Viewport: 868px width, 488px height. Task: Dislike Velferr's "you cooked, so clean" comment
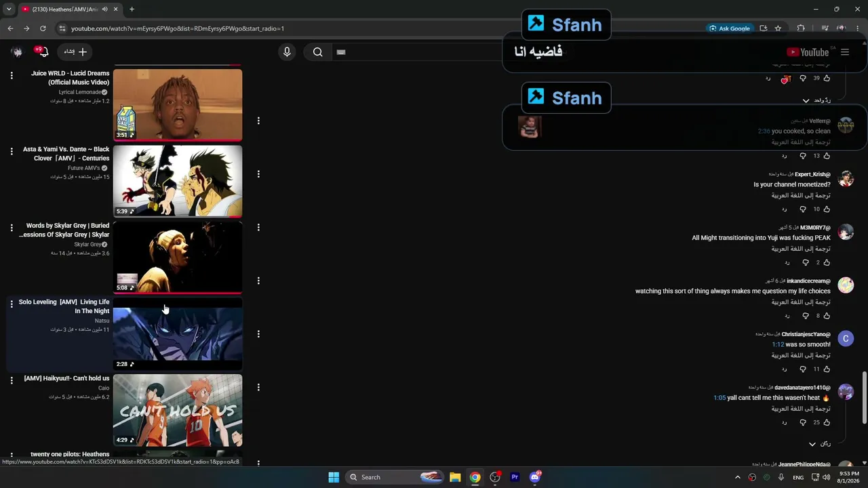803,156
